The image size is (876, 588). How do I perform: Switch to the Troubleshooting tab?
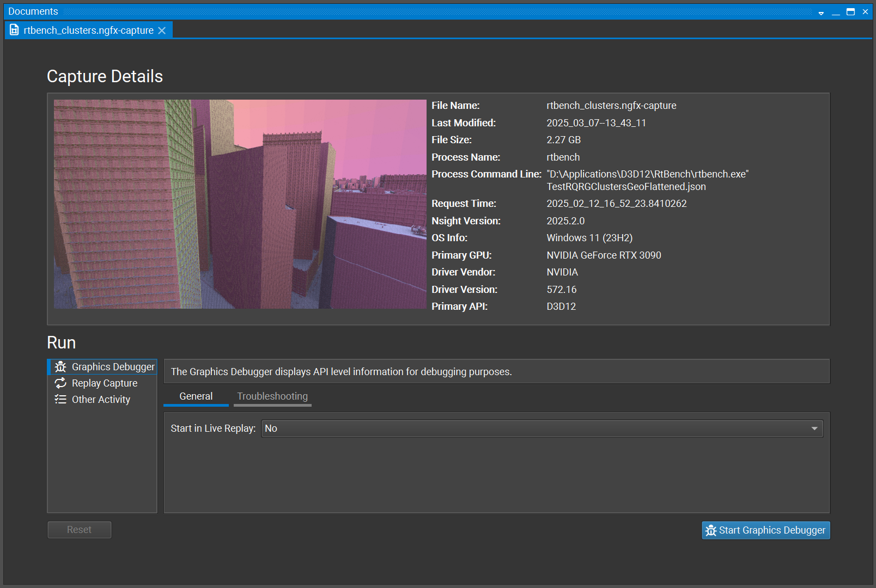point(272,396)
